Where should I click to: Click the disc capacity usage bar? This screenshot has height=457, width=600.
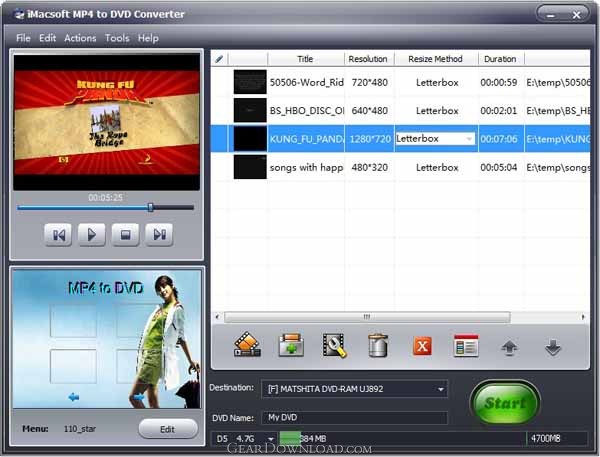click(x=403, y=439)
